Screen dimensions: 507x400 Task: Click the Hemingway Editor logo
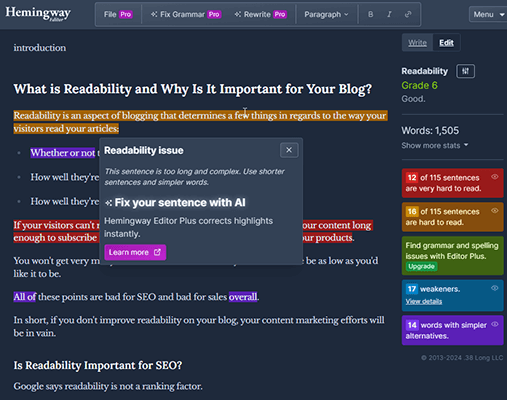click(38, 14)
